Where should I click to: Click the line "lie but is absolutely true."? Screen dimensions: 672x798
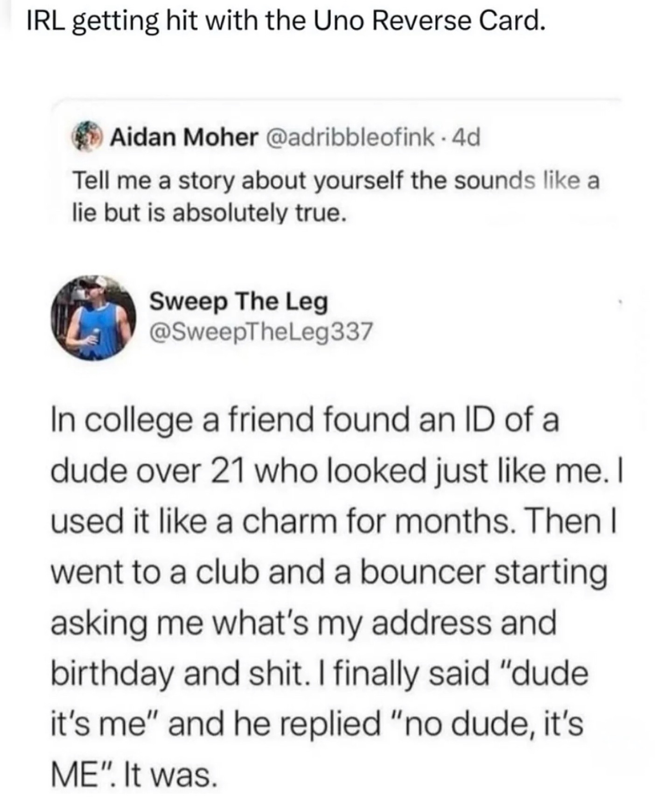coord(209,212)
